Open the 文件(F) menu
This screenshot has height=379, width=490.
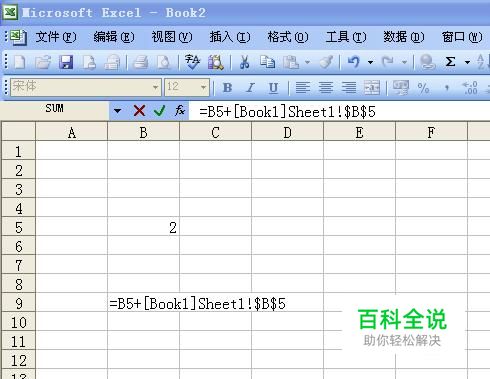point(56,37)
